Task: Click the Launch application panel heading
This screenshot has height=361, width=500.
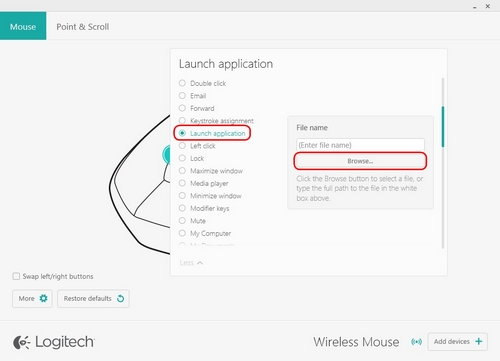Action: [226, 64]
